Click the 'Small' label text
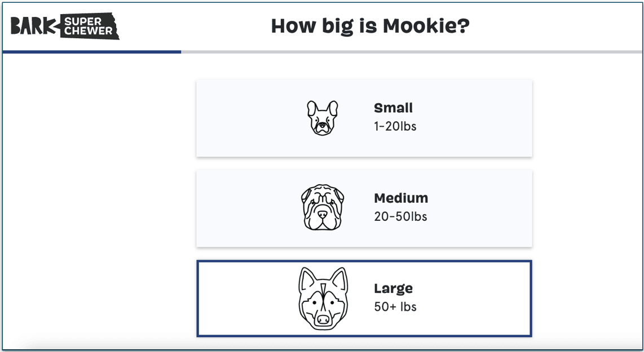644x352 pixels. coord(393,108)
